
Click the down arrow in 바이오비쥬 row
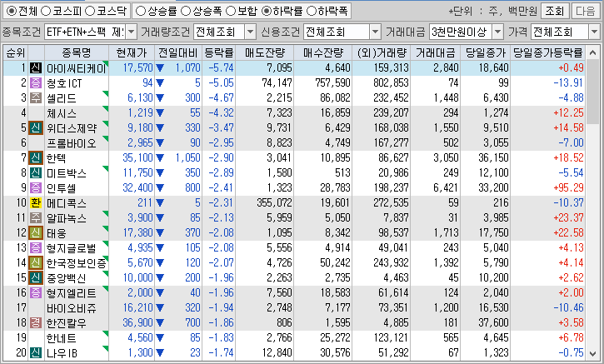click(160, 308)
